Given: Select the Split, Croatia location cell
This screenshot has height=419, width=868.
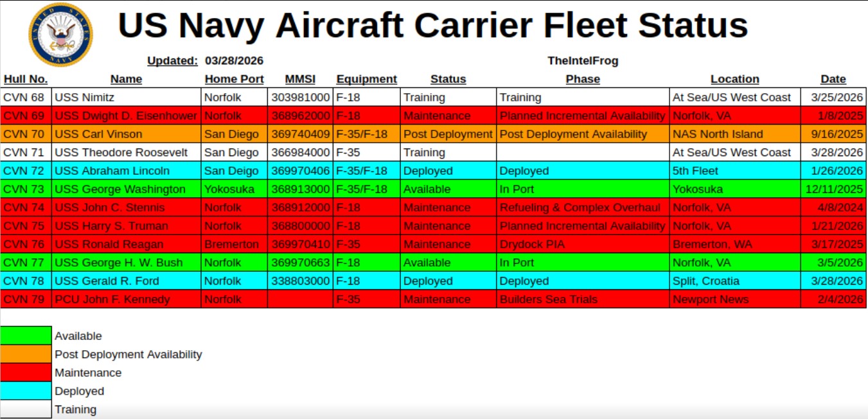Looking at the screenshot, I should 734,281.
